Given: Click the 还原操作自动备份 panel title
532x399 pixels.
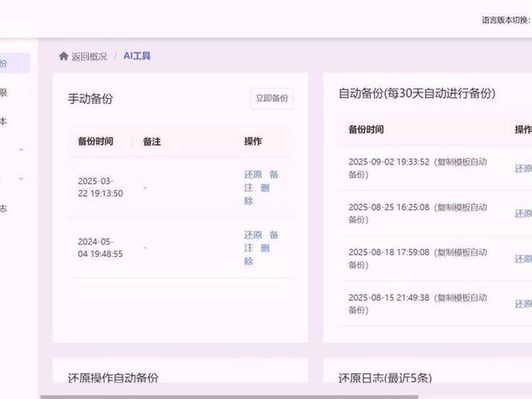Looking at the screenshot, I should click(113, 378).
